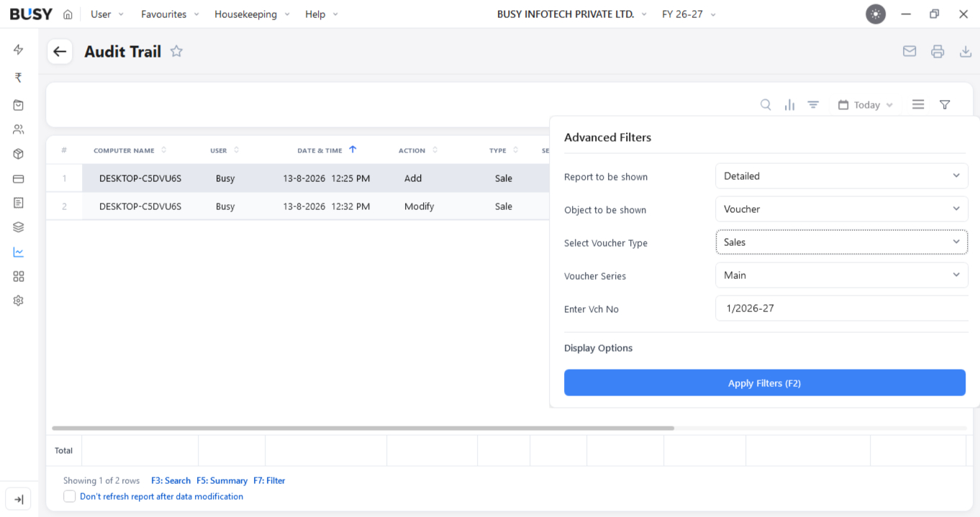Viewport: 980px width, 517px height.
Task: Sort by Date & Time column
Action: [327, 150]
